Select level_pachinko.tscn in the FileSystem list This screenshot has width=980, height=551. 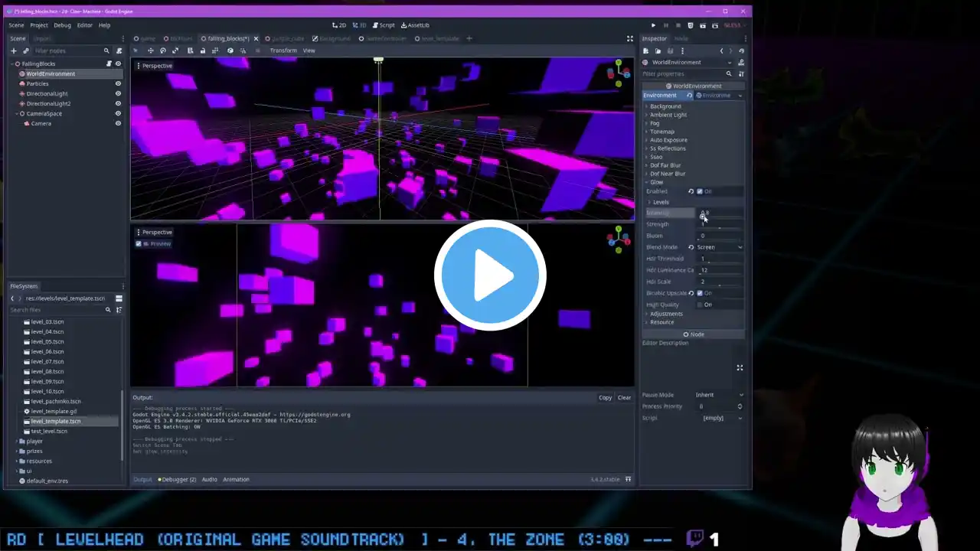tap(55, 401)
